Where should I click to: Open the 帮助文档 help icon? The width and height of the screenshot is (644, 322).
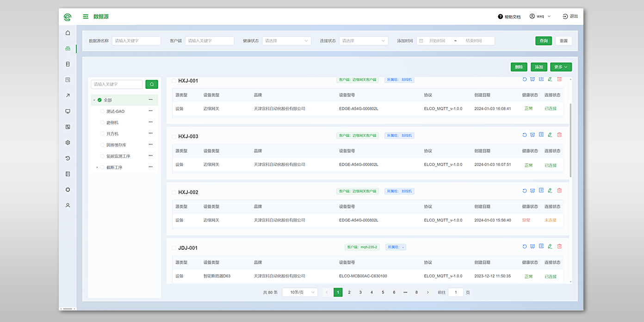tap(500, 17)
